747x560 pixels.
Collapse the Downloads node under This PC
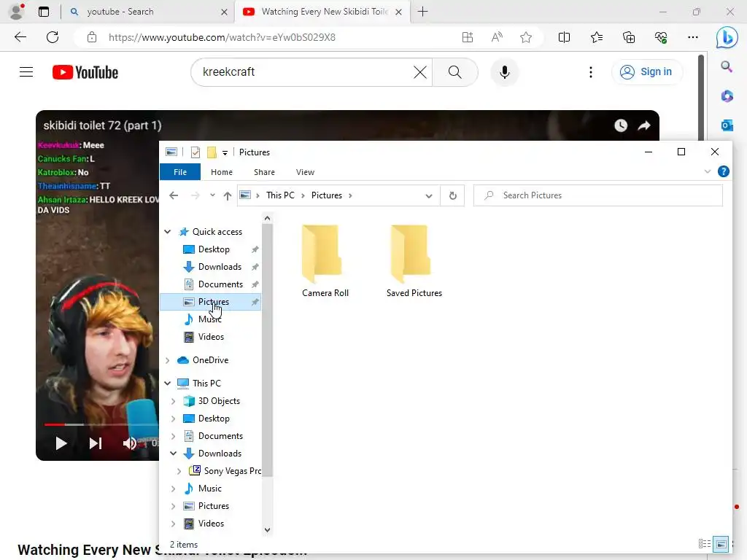click(x=174, y=454)
